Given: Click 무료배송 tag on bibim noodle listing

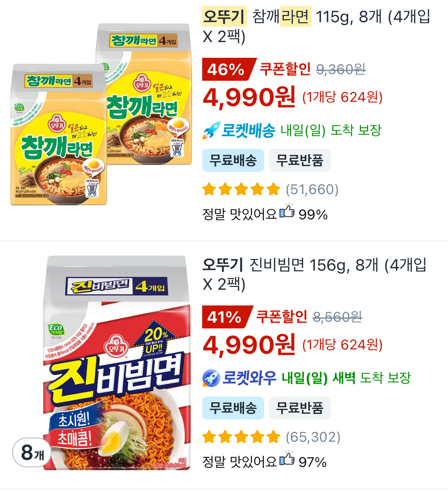Looking at the screenshot, I should (x=233, y=408).
